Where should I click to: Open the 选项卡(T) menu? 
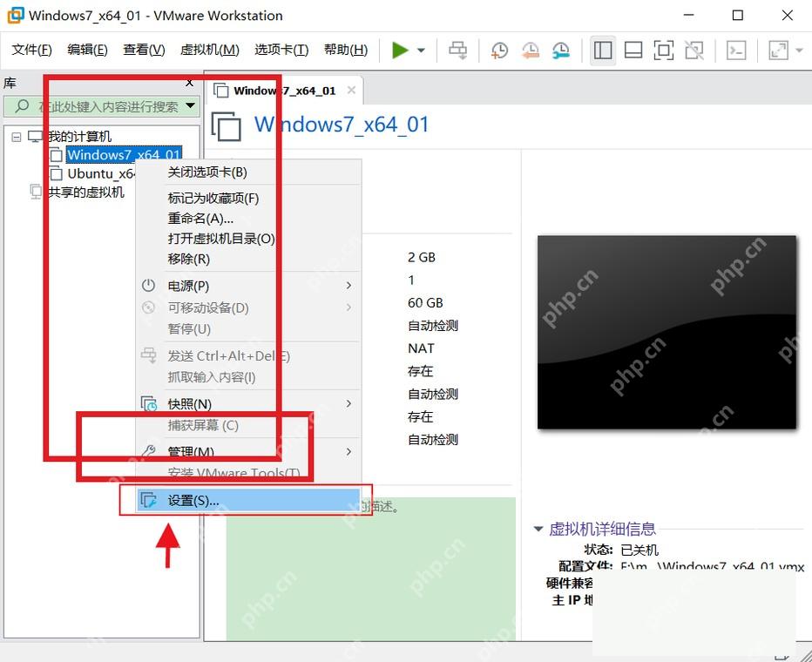click(281, 50)
